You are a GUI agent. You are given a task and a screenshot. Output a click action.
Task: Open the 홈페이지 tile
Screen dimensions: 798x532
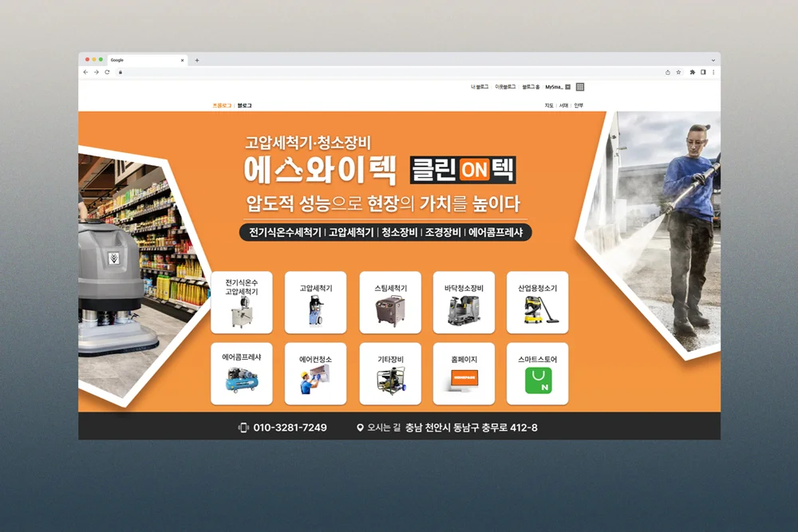[x=464, y=374]
